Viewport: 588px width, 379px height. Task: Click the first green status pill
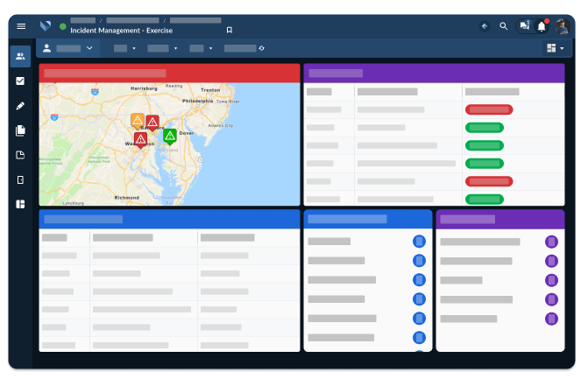click(x=485, y=128)
